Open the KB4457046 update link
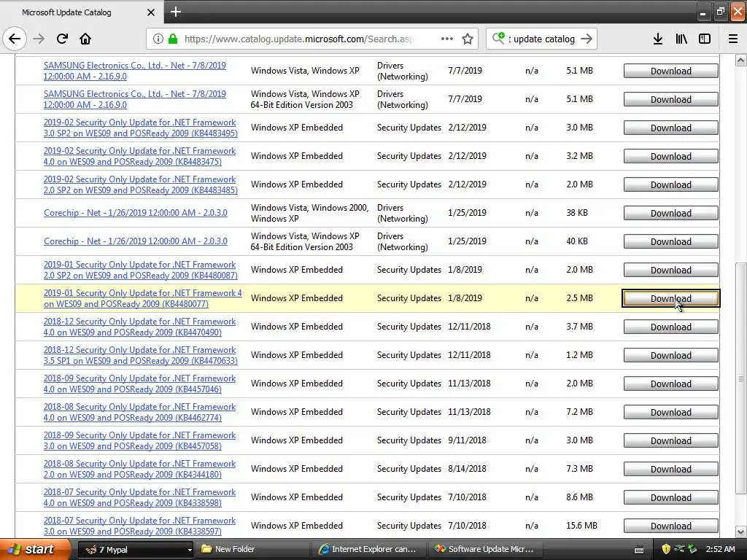The image size is (747, 560). pyautogui.click(x=139, y=384)
